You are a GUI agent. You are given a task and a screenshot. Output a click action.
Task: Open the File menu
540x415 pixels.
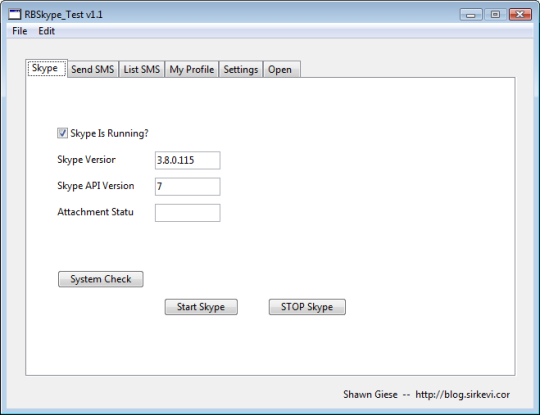[x=20, y=31]
